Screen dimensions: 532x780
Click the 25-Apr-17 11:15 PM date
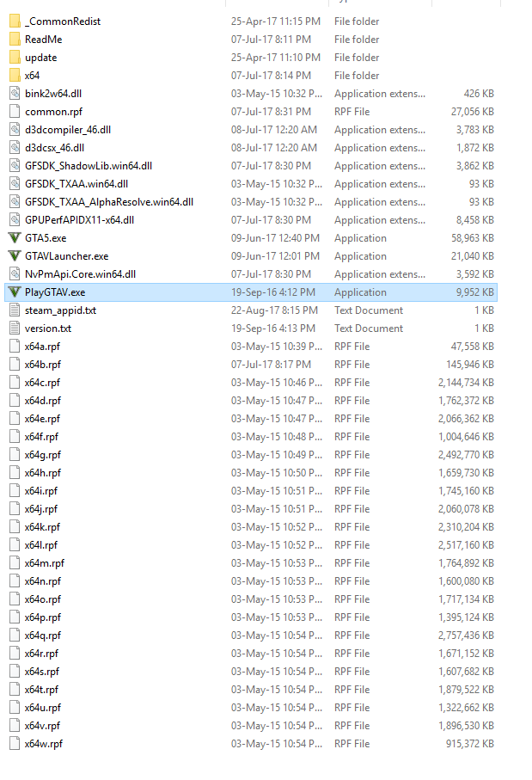[276, 21]
